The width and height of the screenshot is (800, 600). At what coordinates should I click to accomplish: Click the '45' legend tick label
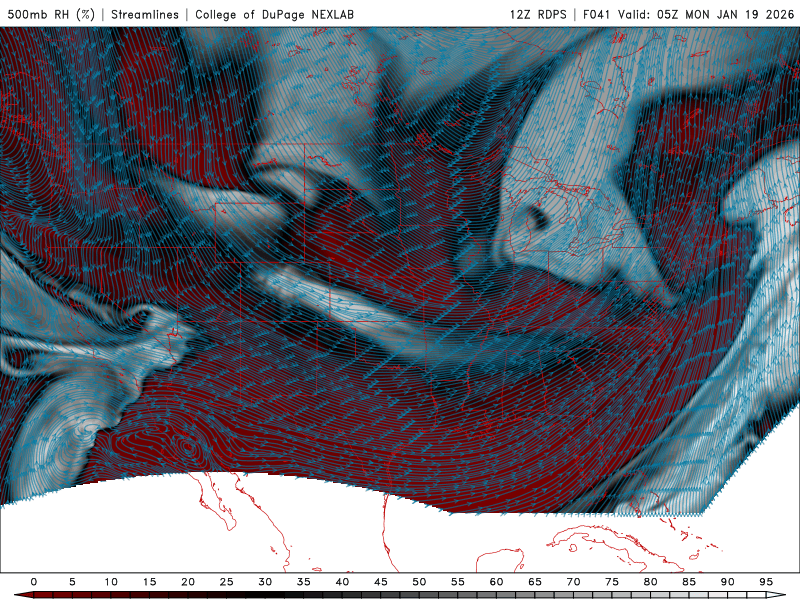click(381, 582)
